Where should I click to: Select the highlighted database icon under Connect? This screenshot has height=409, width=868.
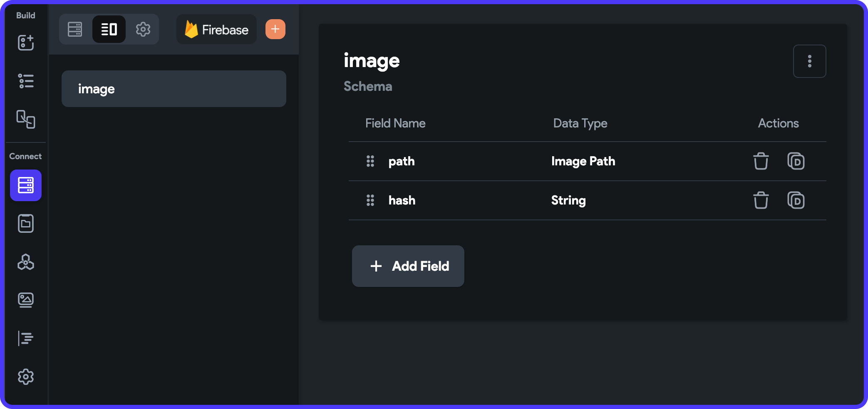(x=26, y=185)
